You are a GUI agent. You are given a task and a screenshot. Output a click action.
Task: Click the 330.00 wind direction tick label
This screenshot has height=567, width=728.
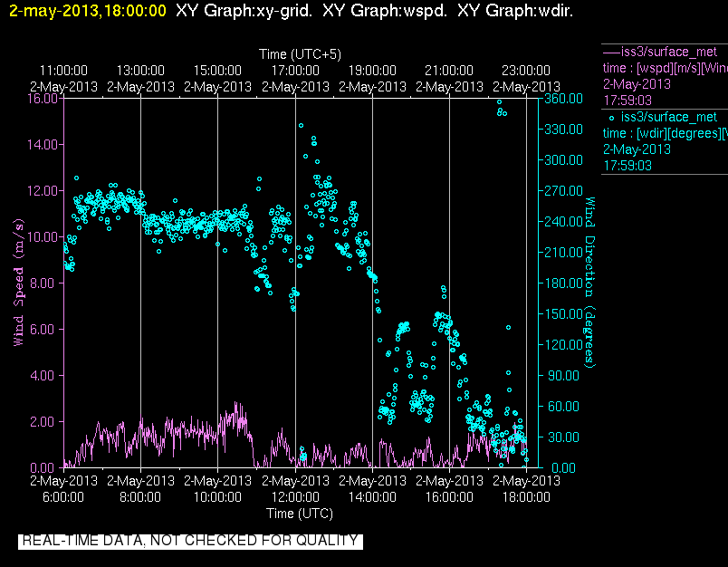(563, 130)
